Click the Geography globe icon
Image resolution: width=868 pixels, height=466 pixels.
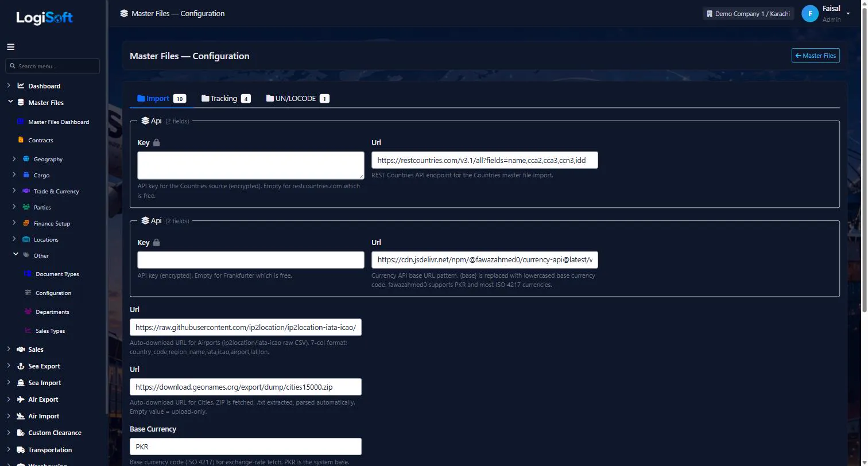point(26,158)
